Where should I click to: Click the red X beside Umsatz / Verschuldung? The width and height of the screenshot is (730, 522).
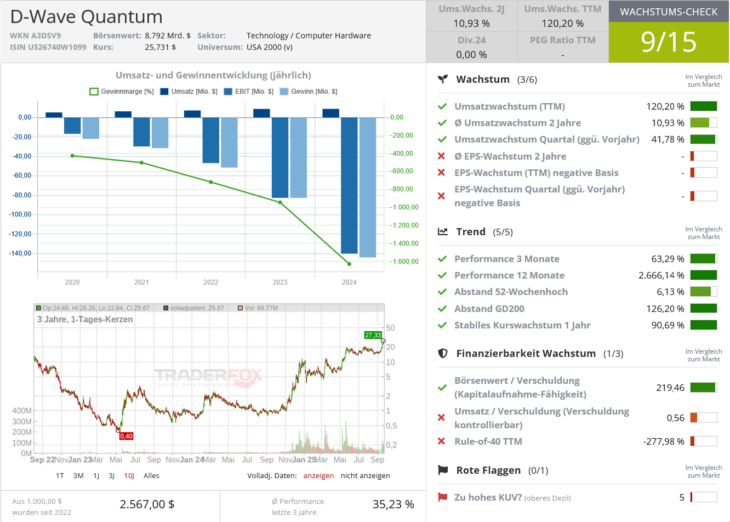(x=442, y=418)
